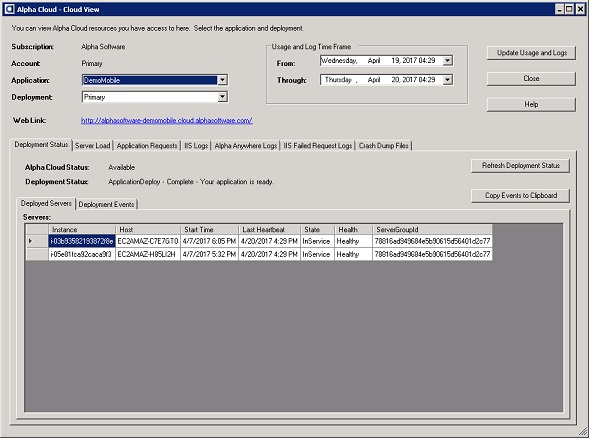Select instance cell i-03b935821938
Image resolution: width=589 pixels, height=438 pixels.
[x=82, y=241]
